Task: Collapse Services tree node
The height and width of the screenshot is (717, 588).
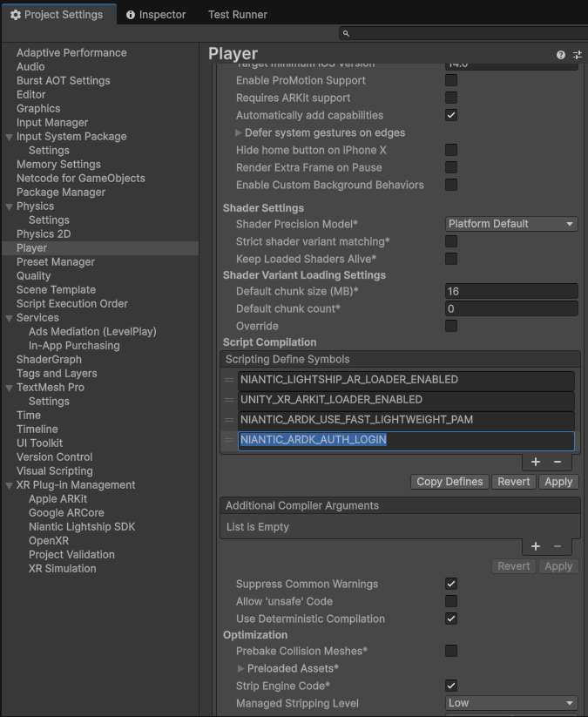Action: pos(9,318)
